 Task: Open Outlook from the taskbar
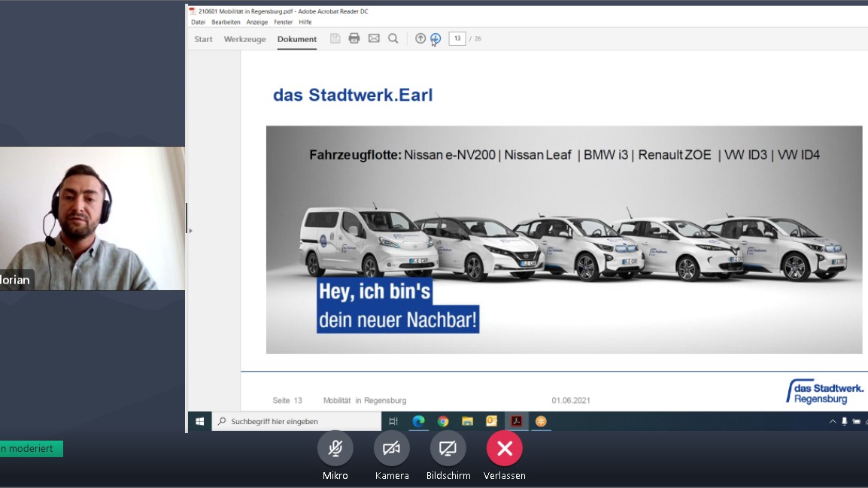(x=492, y=421)
